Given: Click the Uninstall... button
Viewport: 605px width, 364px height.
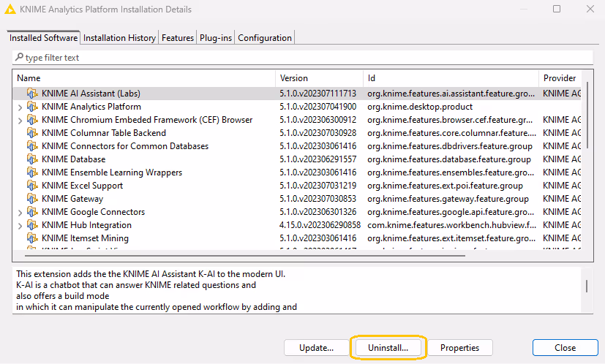Looking at the screenshot, I should coord(388,347).
